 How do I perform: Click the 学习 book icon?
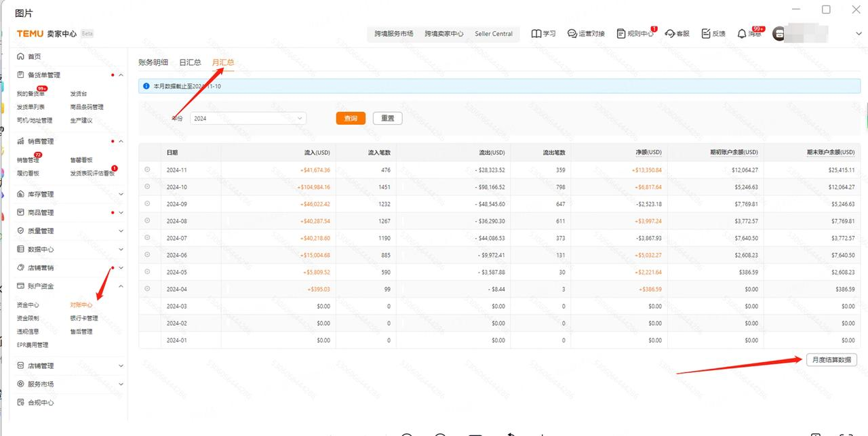tap(536, 34)
